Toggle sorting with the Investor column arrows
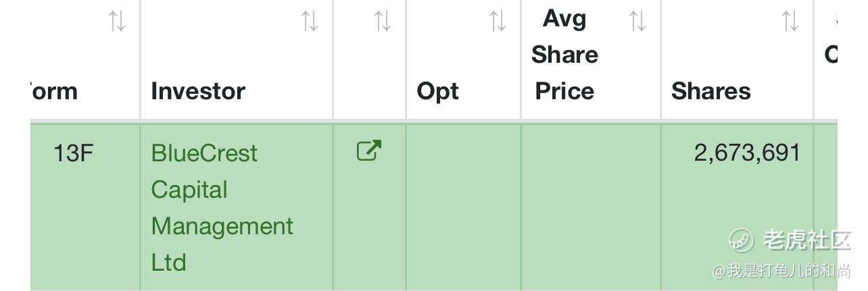The image size is (868, 291). coord(310,22)
